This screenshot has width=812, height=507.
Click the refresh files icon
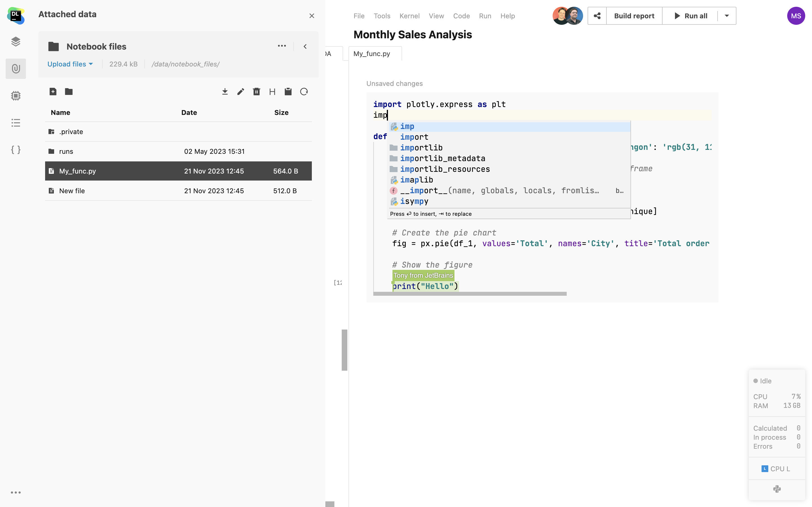[304, 92]
